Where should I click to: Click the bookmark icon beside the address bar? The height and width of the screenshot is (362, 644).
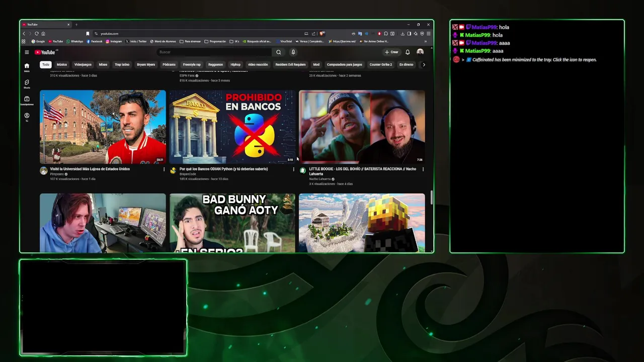[x=88, y=34]
